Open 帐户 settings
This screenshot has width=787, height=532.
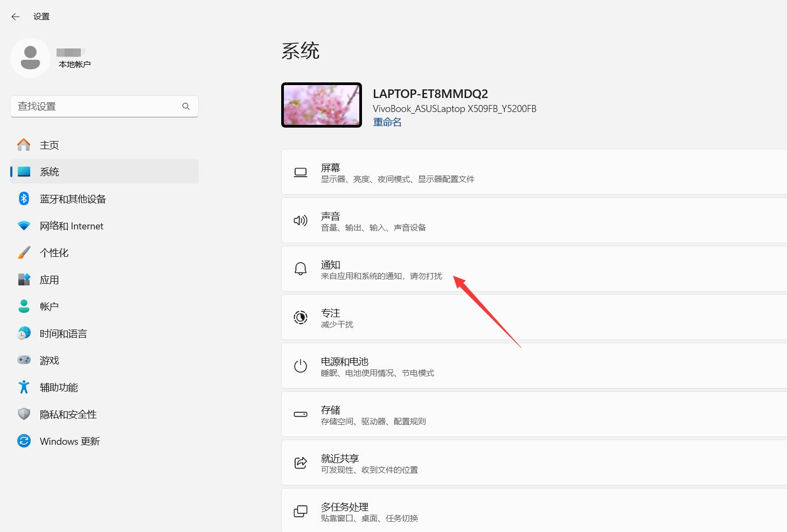pyautogui.click(x=105, y=306)
